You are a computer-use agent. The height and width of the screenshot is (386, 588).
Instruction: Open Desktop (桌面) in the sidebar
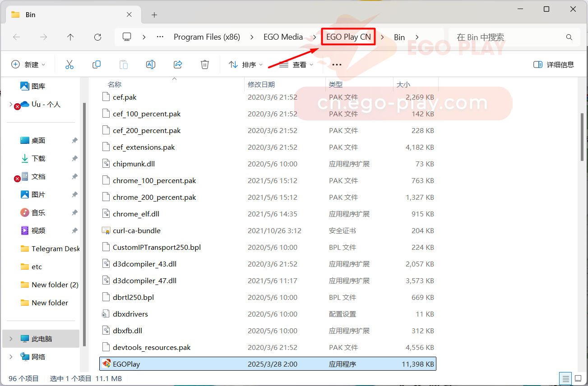(x=38, y=140)
